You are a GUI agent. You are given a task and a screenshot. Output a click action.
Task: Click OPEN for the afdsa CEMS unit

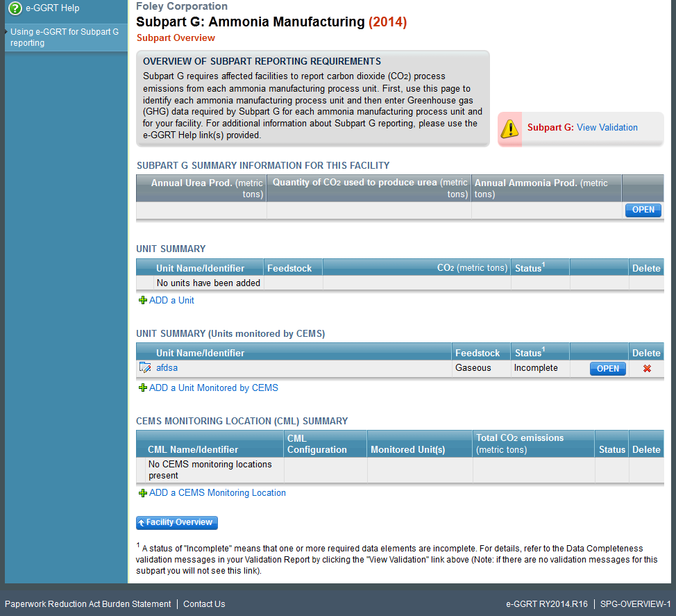coord(607,369)
